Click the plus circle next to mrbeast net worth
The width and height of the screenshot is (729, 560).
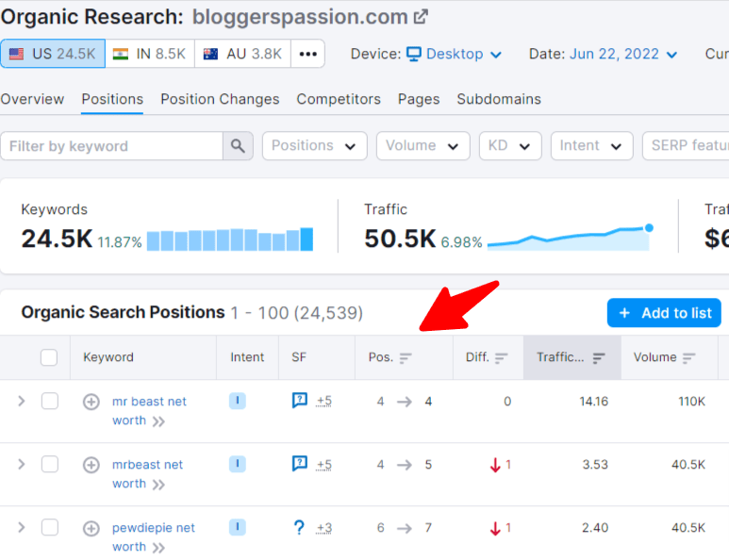pos(91,465)
